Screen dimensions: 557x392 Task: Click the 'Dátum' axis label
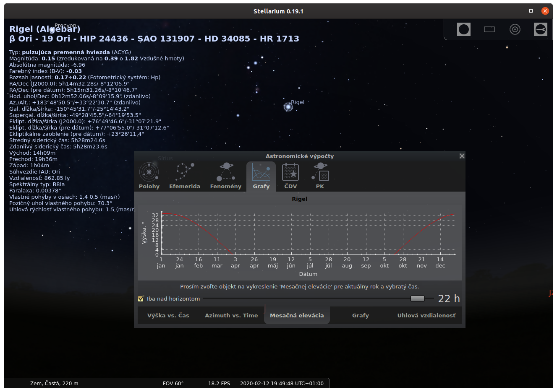pyautogui.click(x=308, y=274)
